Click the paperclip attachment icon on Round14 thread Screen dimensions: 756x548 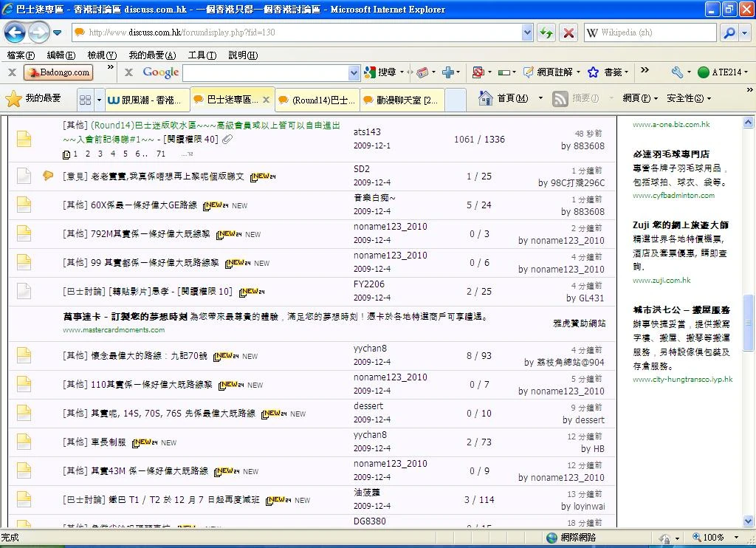(227, 140)
